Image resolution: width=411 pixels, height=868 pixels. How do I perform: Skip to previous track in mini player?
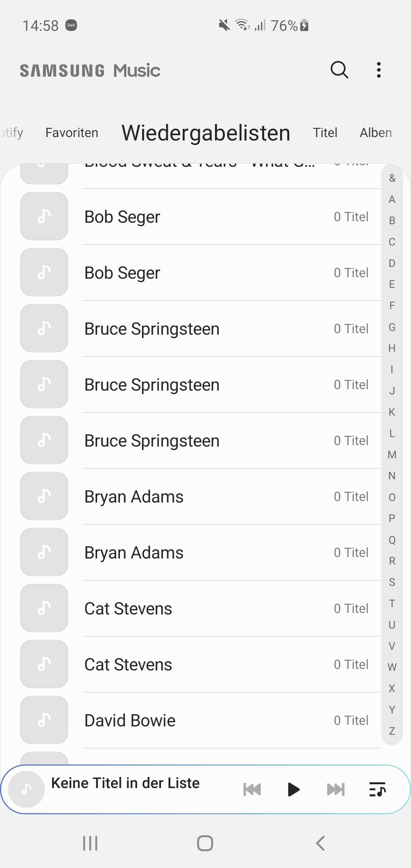click(252, 789)
